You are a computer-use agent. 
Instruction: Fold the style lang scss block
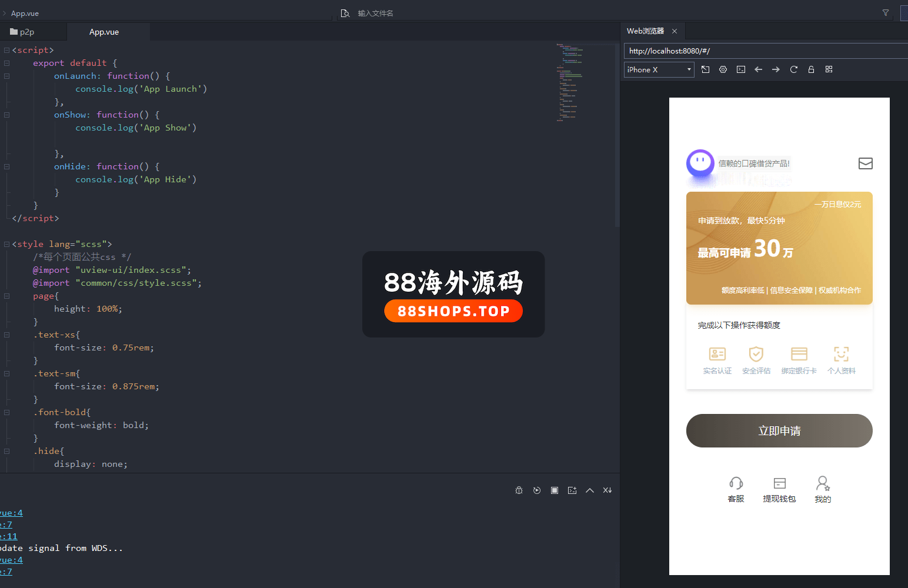[x=7, y=244]
